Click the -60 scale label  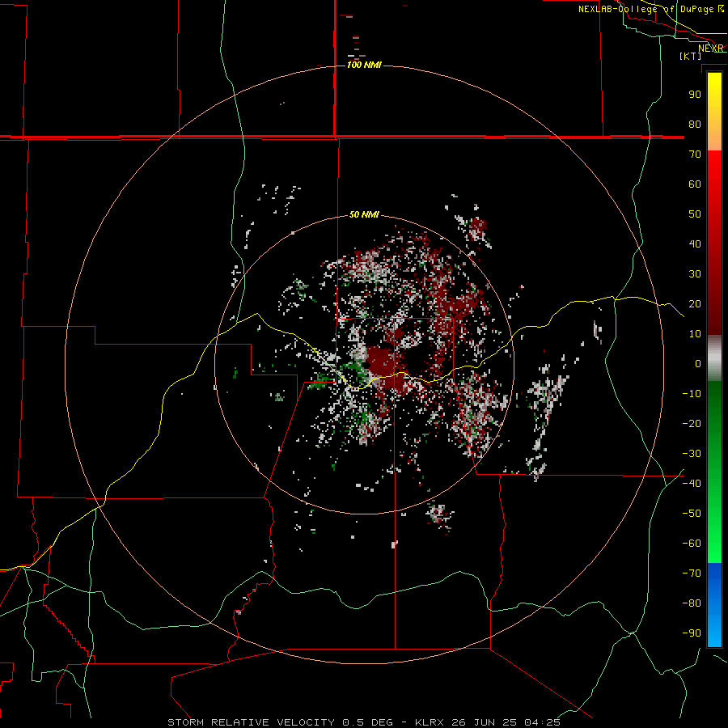point(692,544)
